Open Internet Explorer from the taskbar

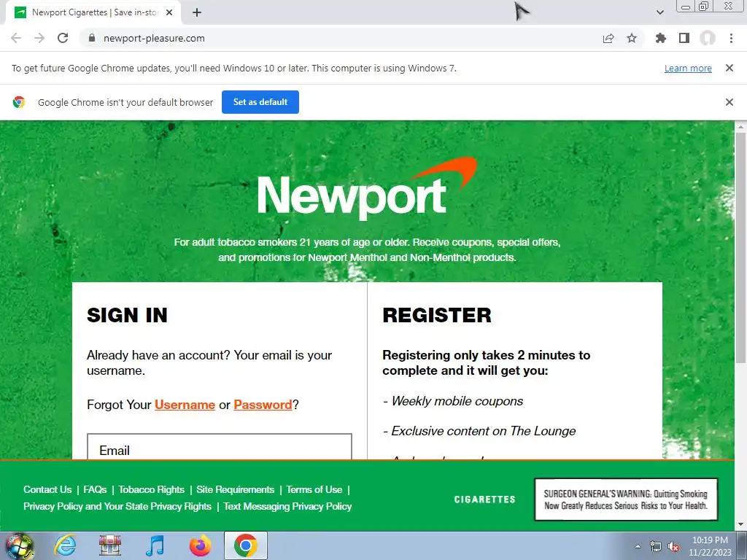coord(65,545)
